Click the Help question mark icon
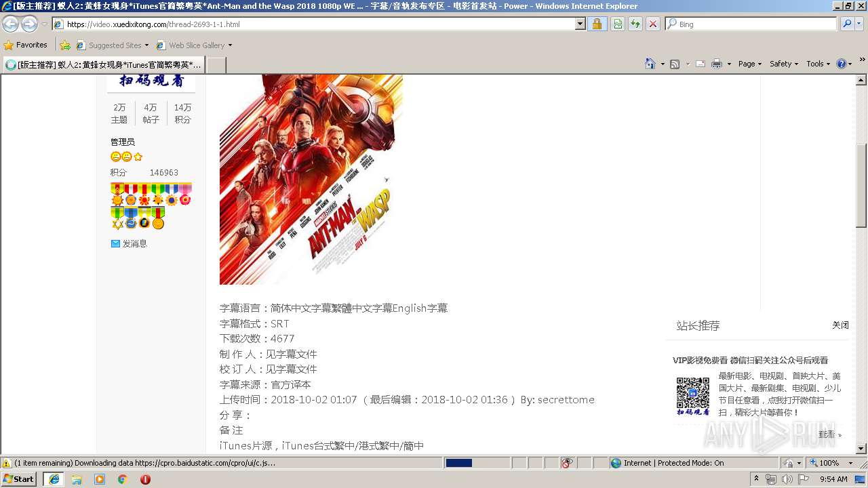This screenshot has width=868, height=488. (842, 64)
